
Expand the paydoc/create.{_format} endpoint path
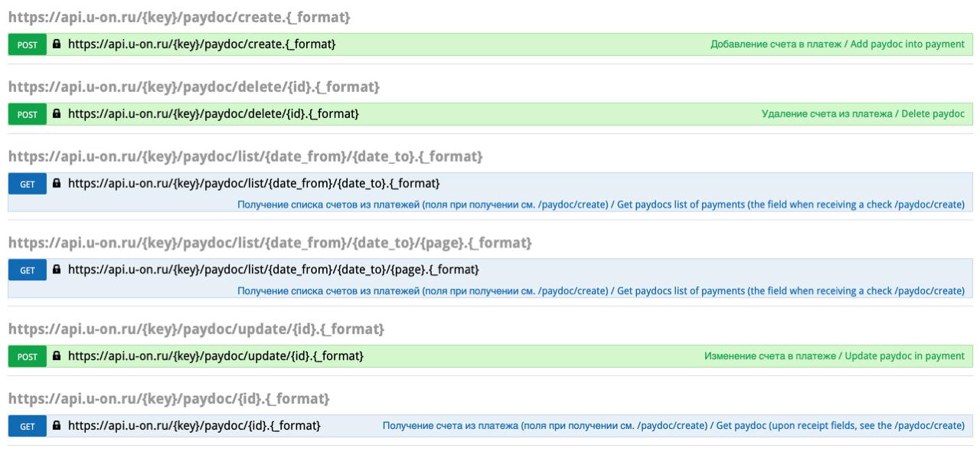(201, 44)
